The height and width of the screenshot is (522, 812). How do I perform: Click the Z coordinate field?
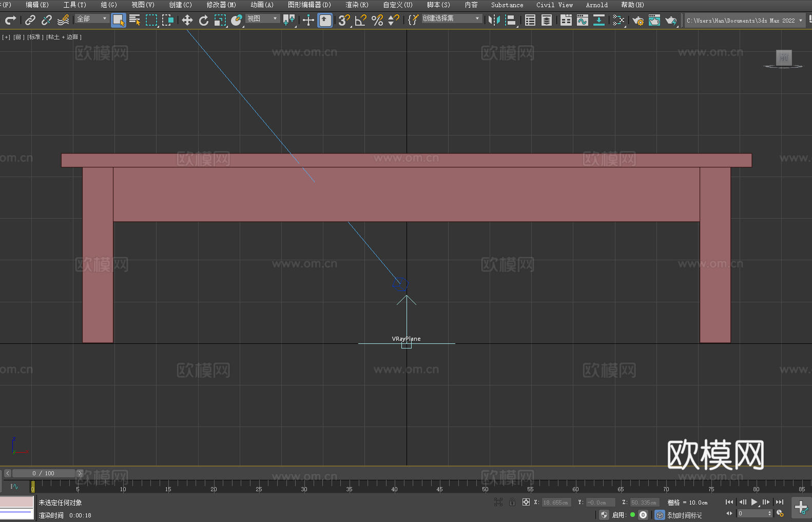(644, 502)
